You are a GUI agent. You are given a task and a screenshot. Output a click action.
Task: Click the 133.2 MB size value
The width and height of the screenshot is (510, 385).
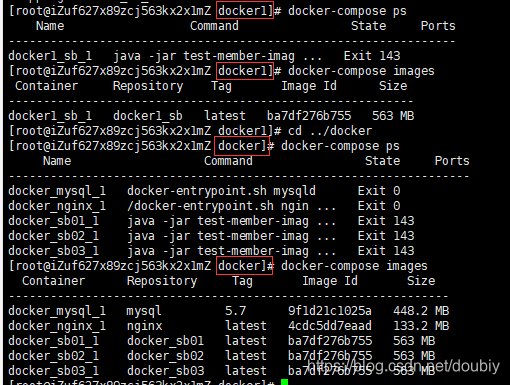(421, 326)
